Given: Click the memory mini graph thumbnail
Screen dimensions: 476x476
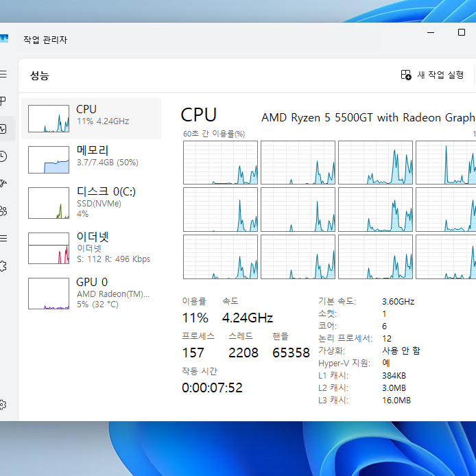Looking at the screenshot, I should coord(49,160).
